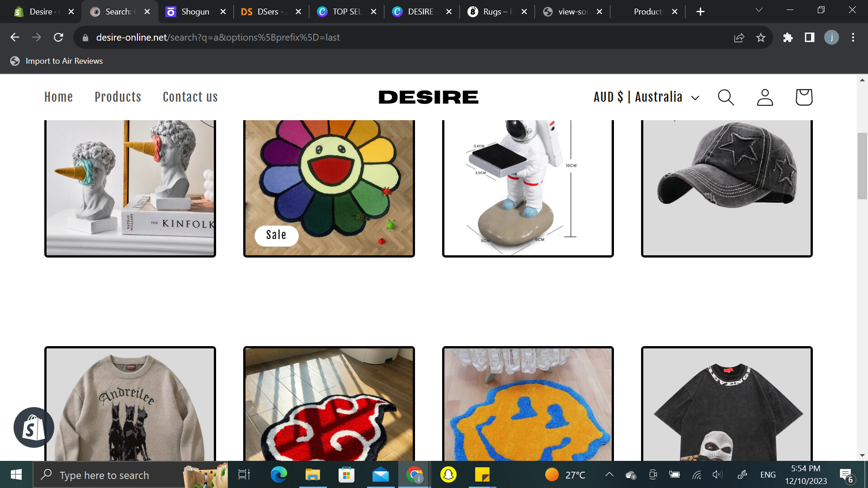This screenshot has height=488, width=868.
Task: Open Snapchat from the taskbar
Action: point(448,475)
